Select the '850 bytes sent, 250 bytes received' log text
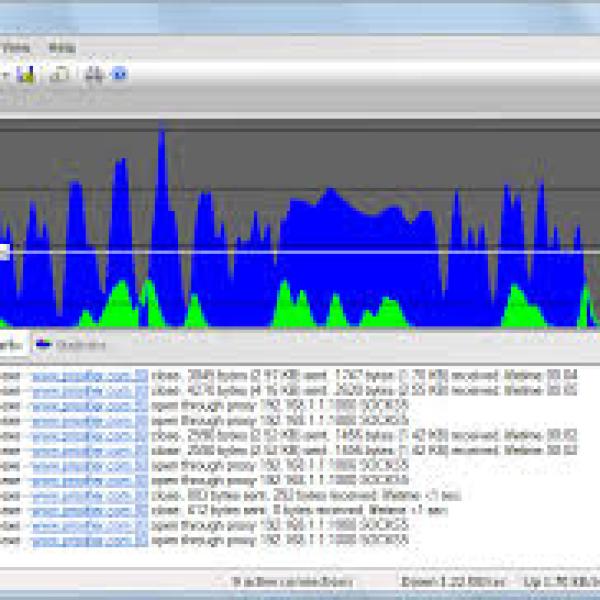The width and height of the screenshot is (600, 600). pyautogui.click(x=306, y=496)
